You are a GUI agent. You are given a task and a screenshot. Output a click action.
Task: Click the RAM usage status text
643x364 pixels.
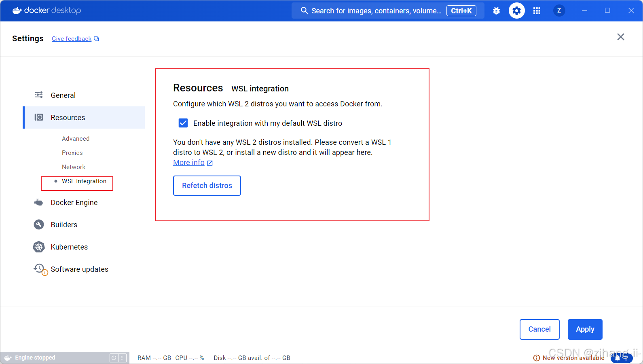154,358
